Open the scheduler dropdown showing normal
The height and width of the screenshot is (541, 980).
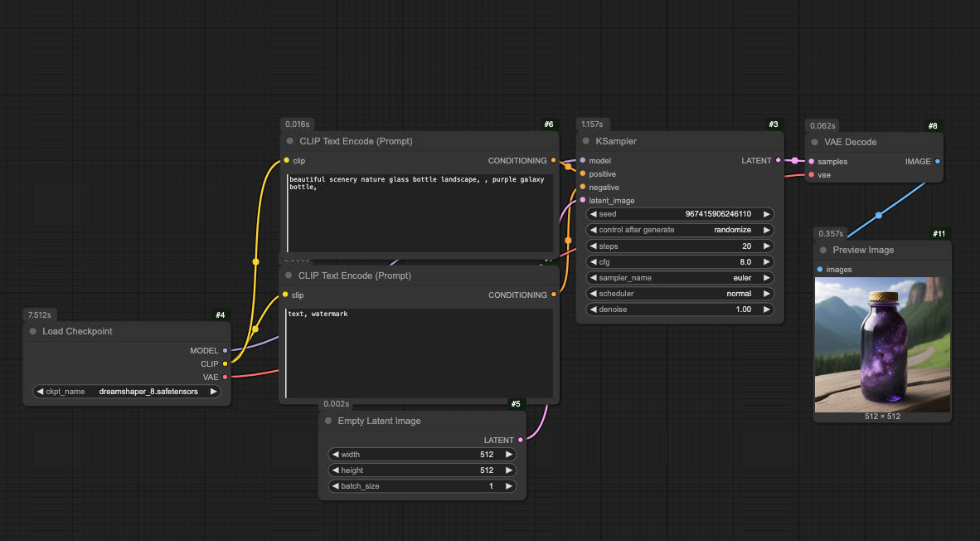(x=680, y=294)
